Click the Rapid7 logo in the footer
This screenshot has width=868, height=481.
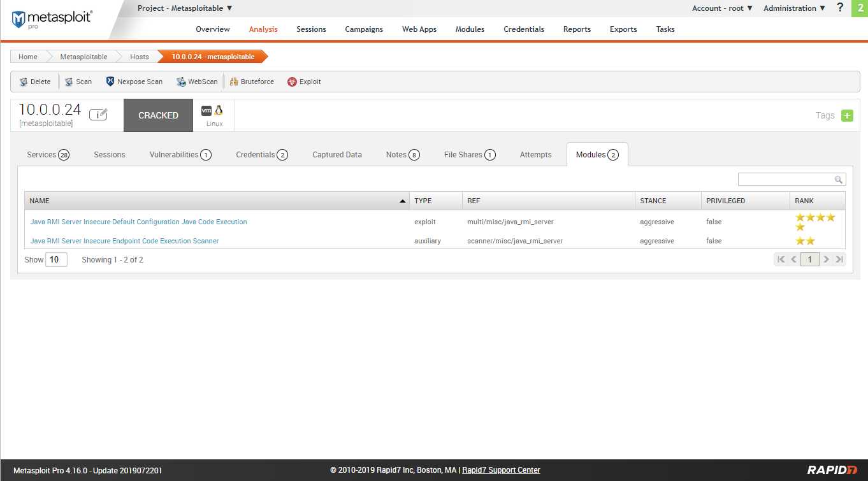[832, 470]
